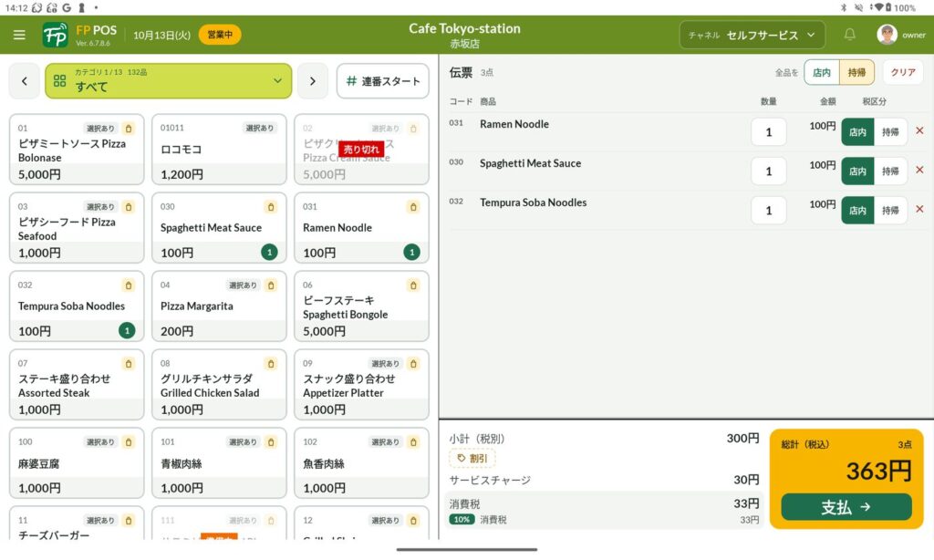This screenshot has width=934, height=560.
Task: Tap takeout bag icon on Tempura Soba Noodles card
Action: [x=128, y=285]
